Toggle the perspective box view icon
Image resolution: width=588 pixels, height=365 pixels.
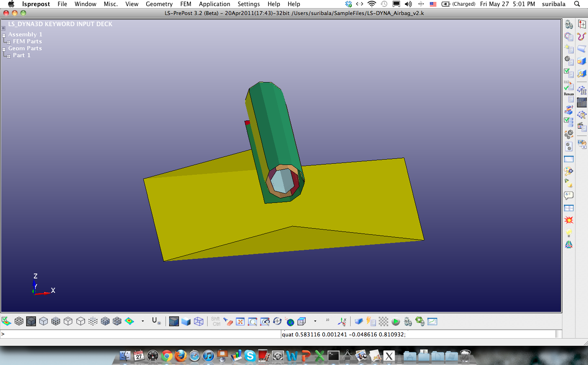pyautogui.click(x=302, y=321)
